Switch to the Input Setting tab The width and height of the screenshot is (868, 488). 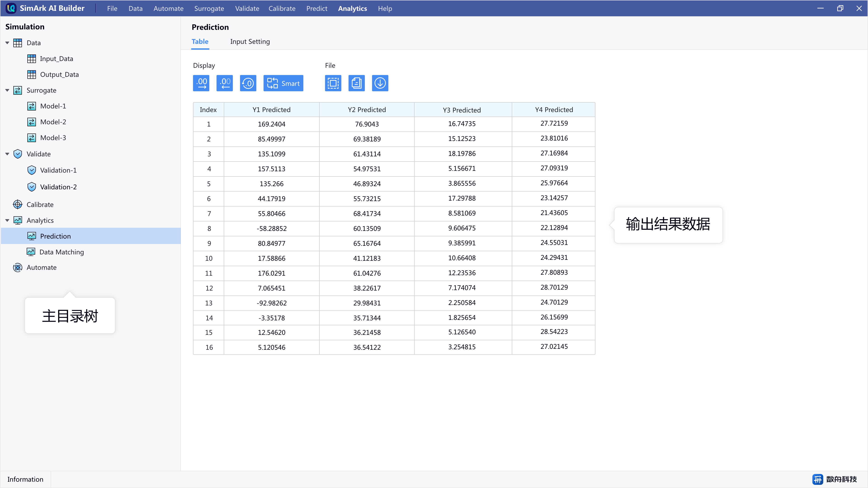[250, 41]
